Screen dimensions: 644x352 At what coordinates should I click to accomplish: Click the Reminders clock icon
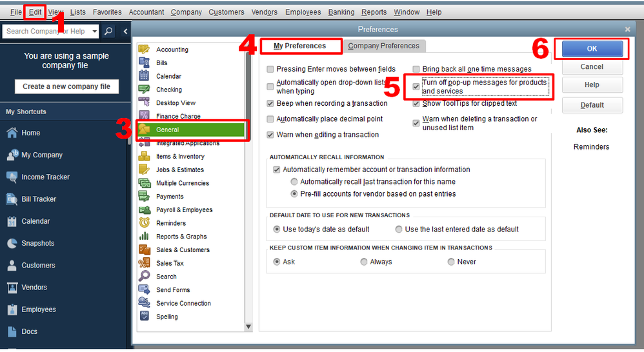(144, 223)
